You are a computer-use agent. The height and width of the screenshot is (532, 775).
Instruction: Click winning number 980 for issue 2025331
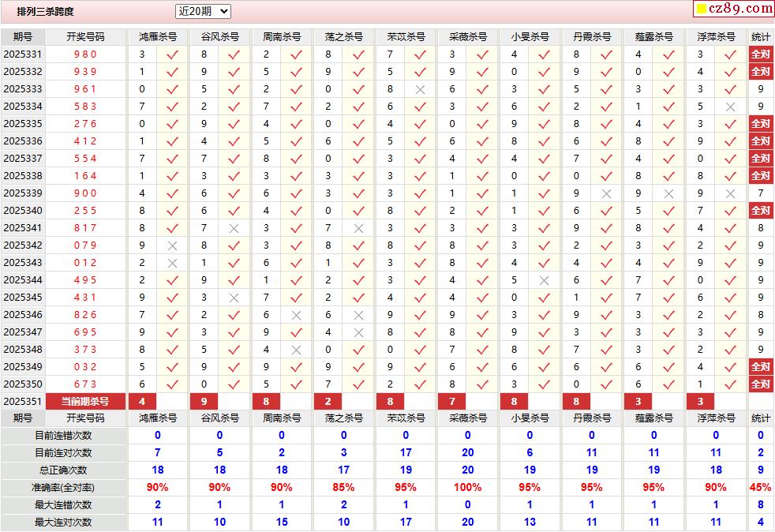click(x=85, y=54)
